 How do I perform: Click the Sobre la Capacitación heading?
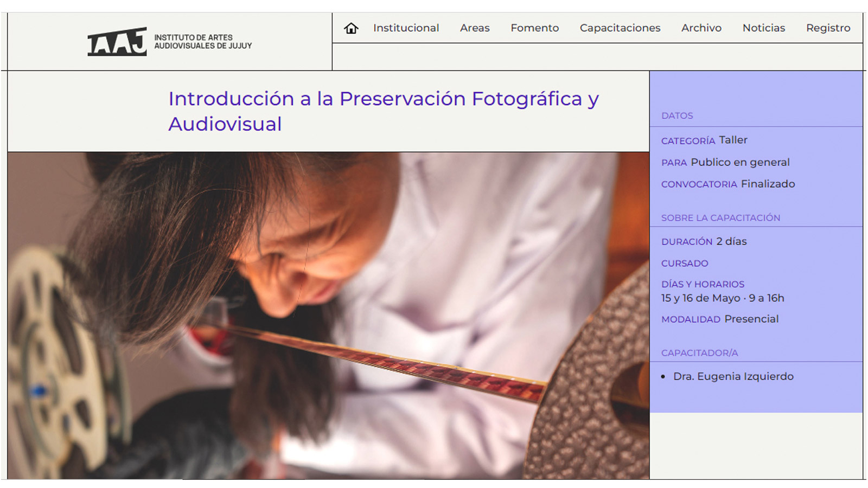[720, 217]
